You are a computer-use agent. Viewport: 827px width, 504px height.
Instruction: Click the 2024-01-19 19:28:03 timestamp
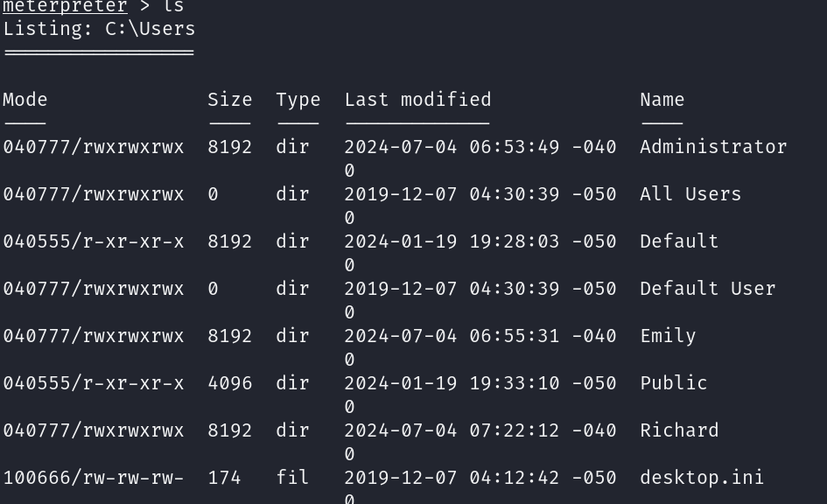click(452, 241)
